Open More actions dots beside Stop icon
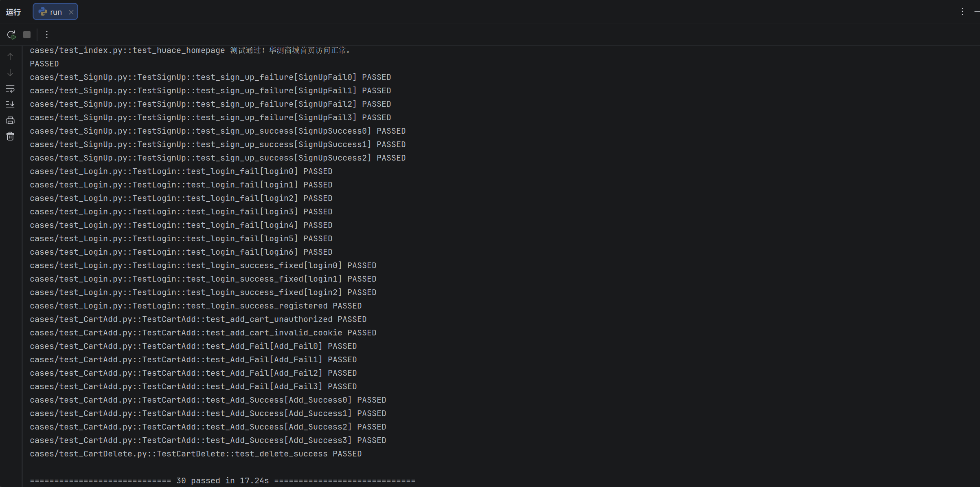This screenshot has width=980, height=487. click(47, 35)
